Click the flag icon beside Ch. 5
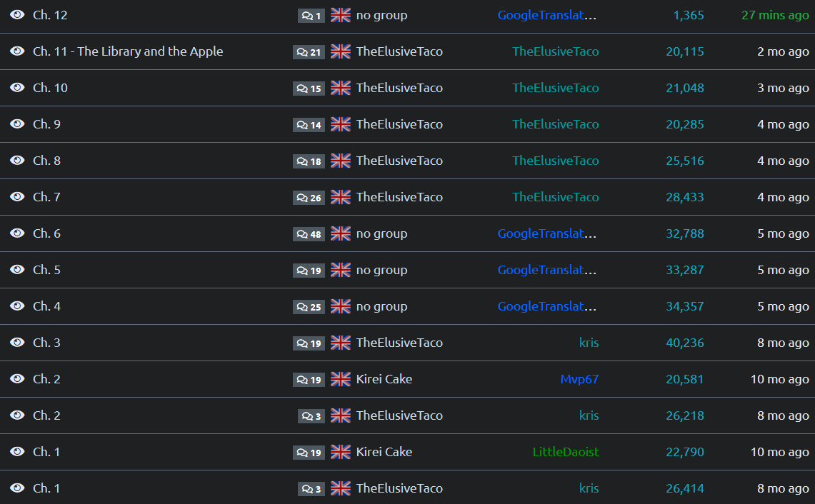Image resolution: width=815 pixels, height=504 pixels. (x=341, y=270)
